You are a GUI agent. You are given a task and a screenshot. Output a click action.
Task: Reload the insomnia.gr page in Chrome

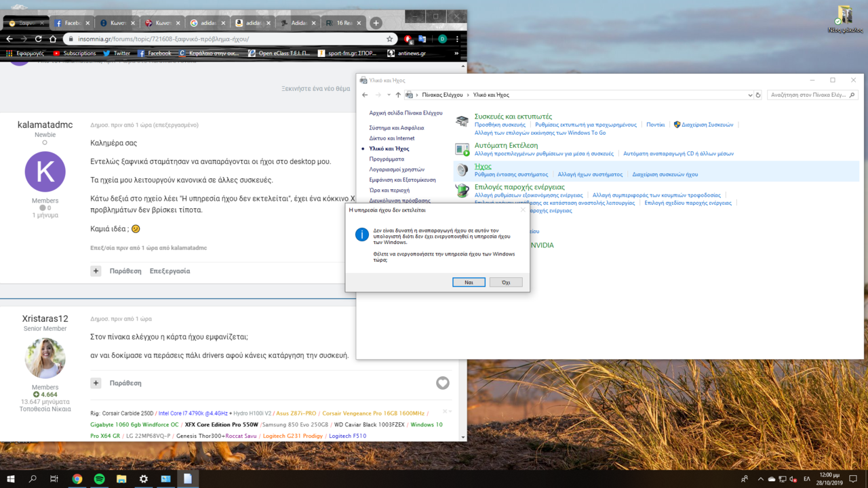click(38, 39)
